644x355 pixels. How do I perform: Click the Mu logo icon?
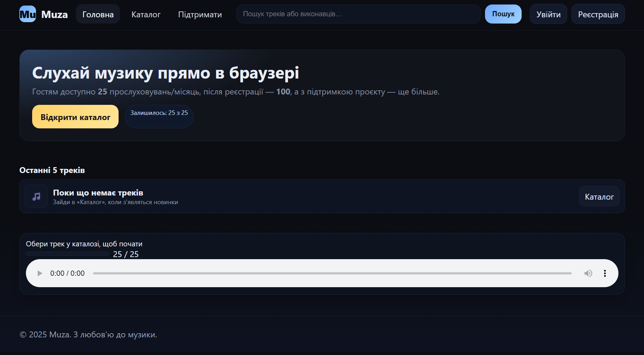(x=28, y=14)
